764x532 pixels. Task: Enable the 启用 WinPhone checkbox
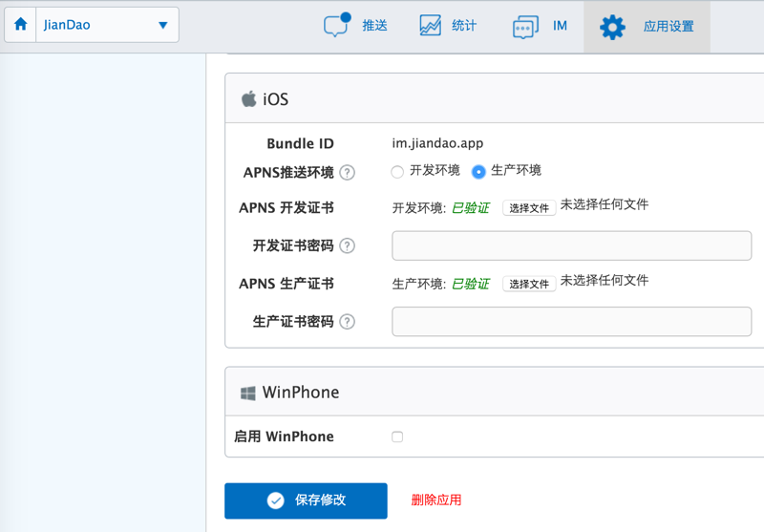(397, 436)
